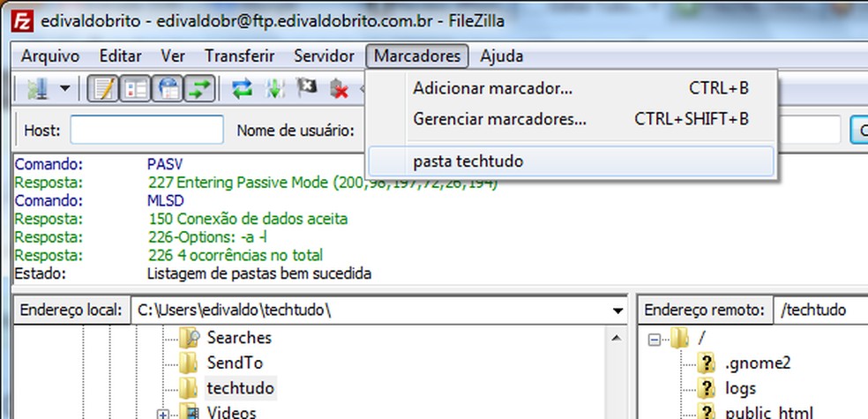The height and width of the screenshot is (419, 868).
Task: Toggle transfer queue display icon
Action: 199,88
